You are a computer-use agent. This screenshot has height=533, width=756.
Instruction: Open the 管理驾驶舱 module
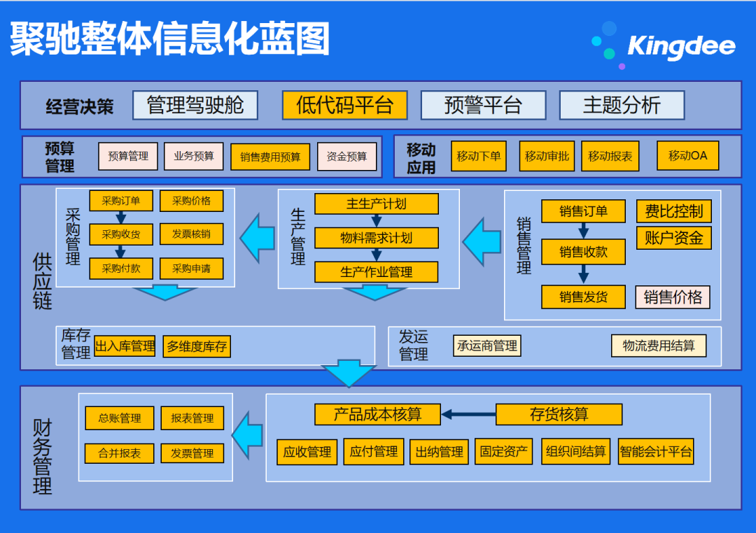pyautogui.click(x=195, y=105)
